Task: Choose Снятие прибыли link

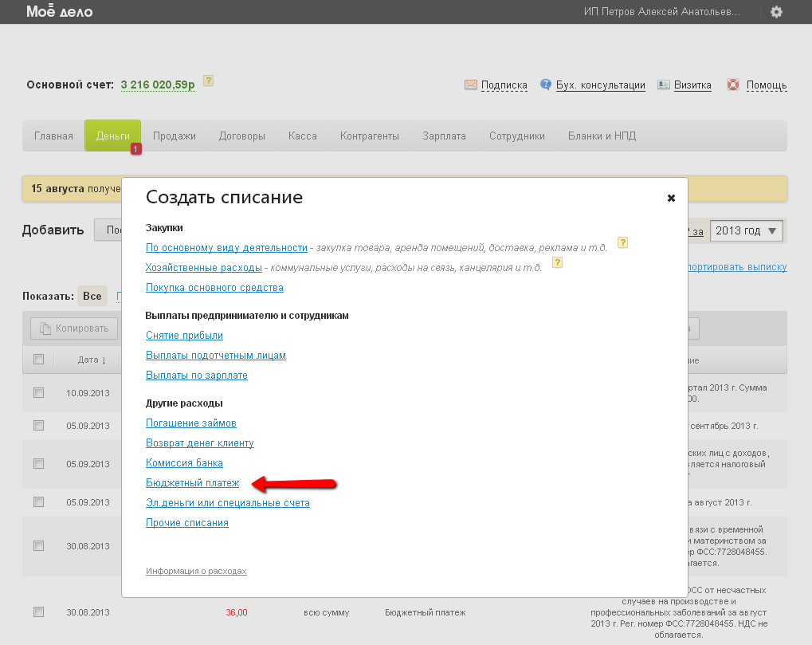Action: (x=184, y=335)
